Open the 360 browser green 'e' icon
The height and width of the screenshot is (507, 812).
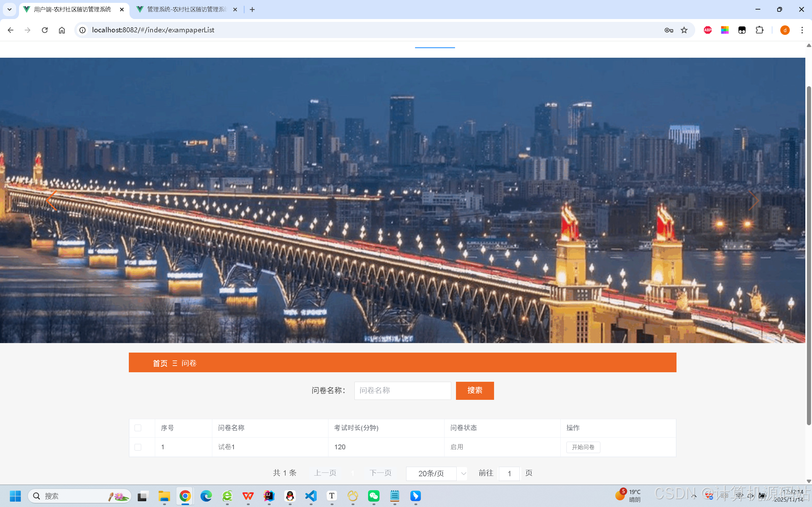click(x=227, y=496)
